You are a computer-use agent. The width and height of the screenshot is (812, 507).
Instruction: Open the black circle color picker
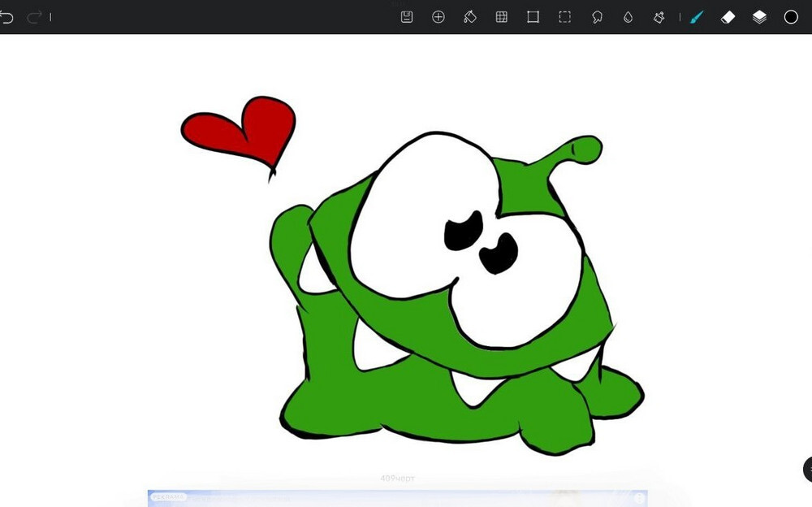point(791,17)
